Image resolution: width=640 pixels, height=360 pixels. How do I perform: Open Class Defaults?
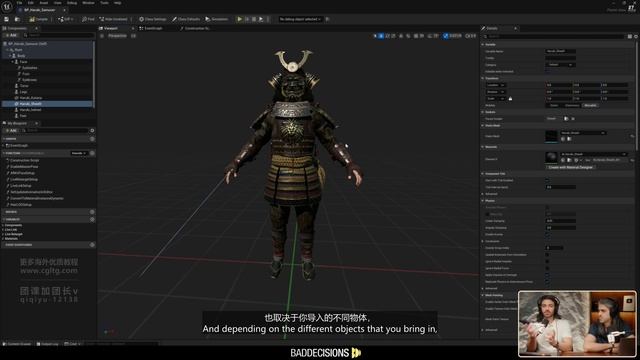[186, 19]
